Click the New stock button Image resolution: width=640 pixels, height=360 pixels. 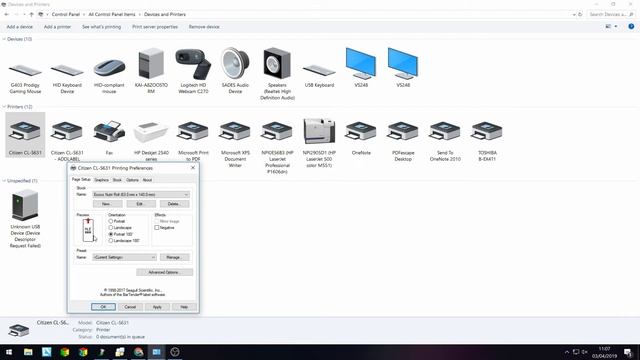click(107, 204)
